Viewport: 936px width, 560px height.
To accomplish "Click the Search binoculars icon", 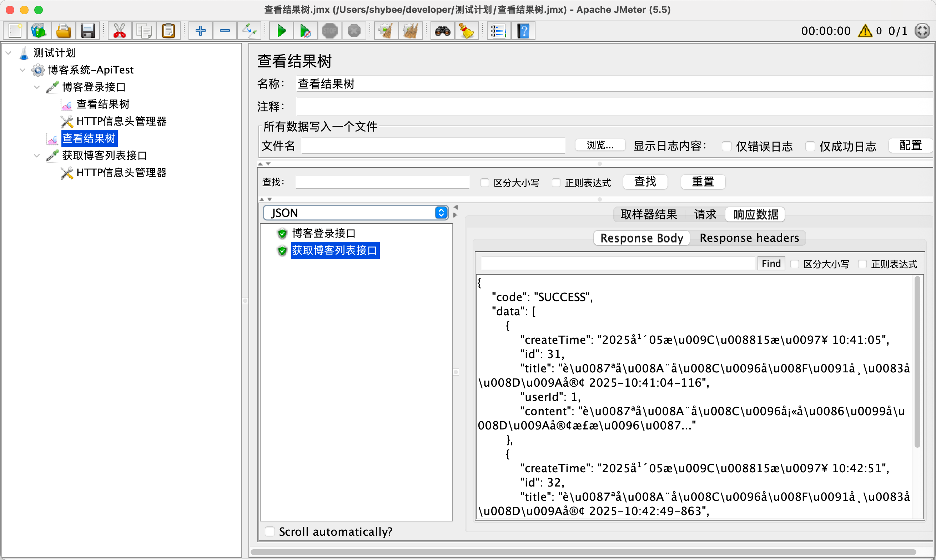I will click(x=442, y=31).
